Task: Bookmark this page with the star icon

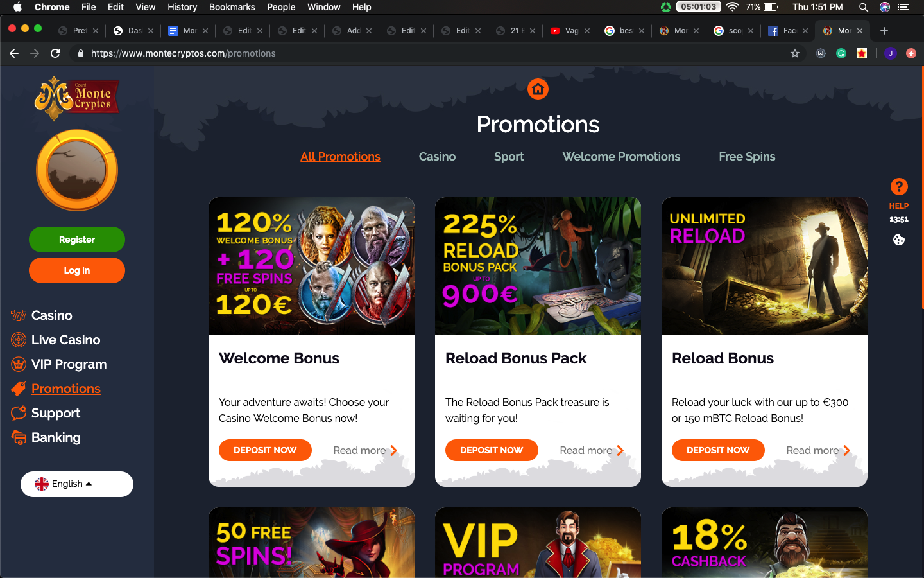Action: [x=795, y=53]
